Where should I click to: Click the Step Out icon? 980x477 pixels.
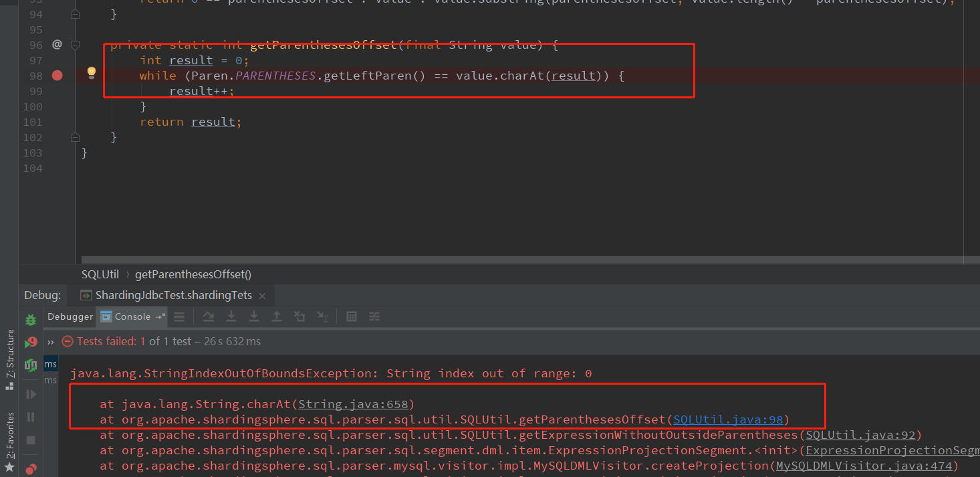tap(276, 316)
